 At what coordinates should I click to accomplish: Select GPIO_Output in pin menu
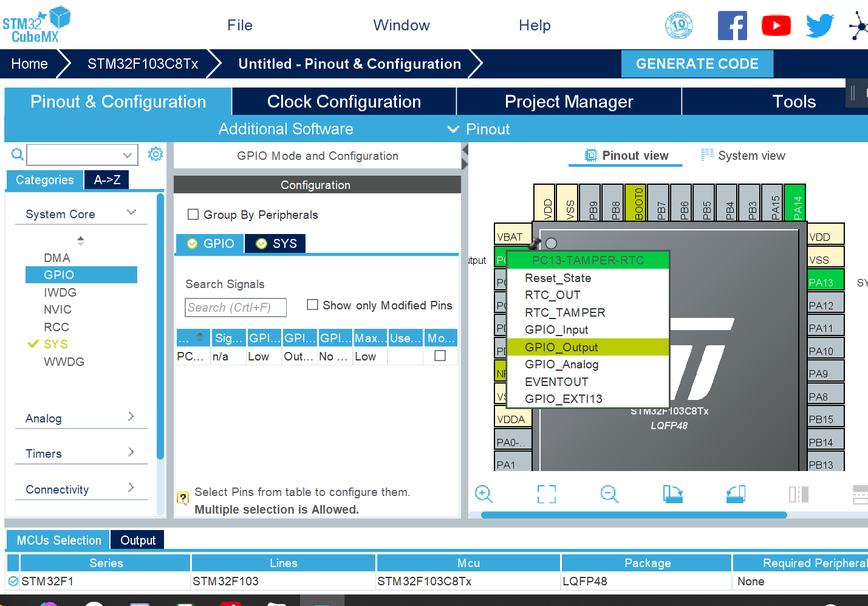pos(588,347)
